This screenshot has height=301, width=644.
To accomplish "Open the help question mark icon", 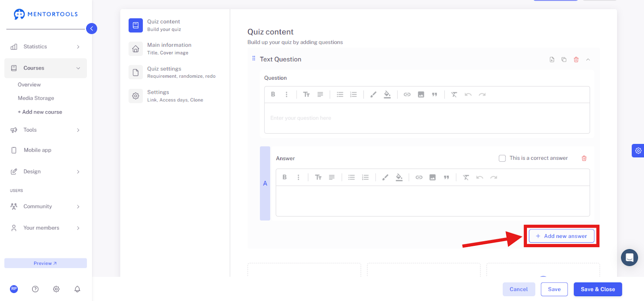I will tap(35, 289).
